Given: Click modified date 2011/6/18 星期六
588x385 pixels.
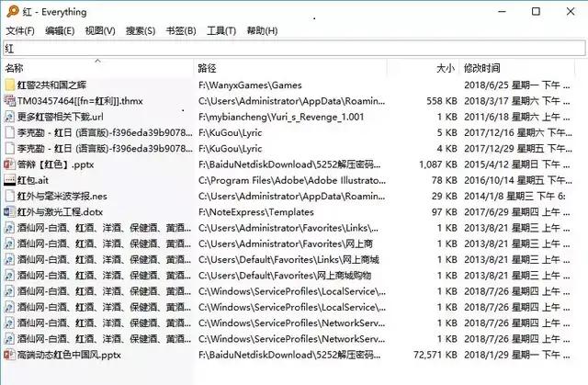Looking at the screenshot, I should [516, 117].
